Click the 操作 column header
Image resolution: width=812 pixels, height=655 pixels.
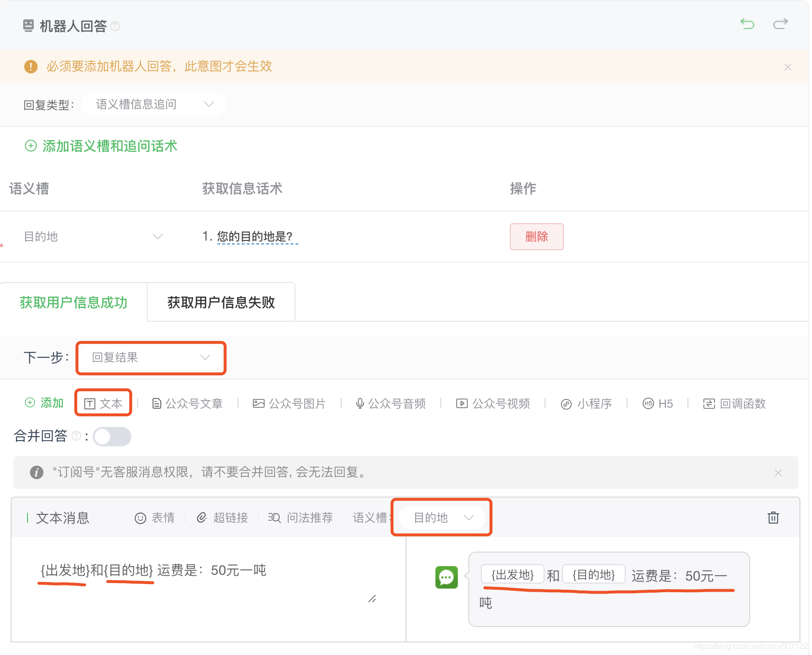coord(523,188)
